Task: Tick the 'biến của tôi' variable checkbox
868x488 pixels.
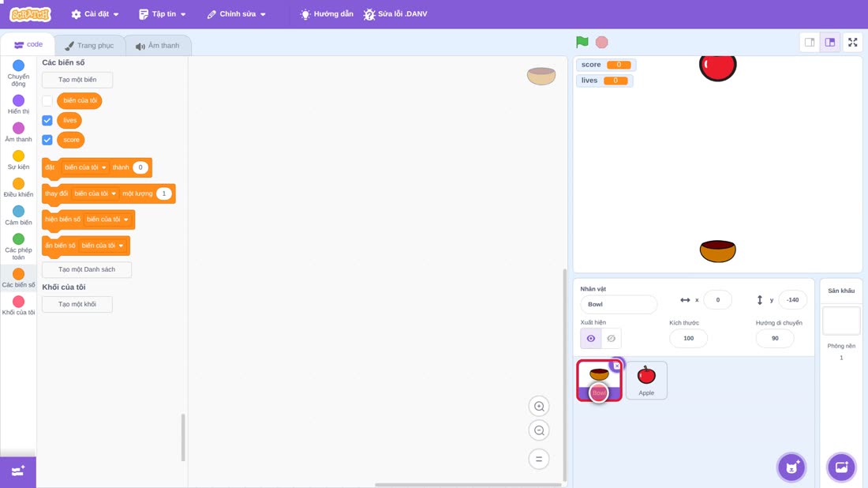Action: [x=47, y=101]
